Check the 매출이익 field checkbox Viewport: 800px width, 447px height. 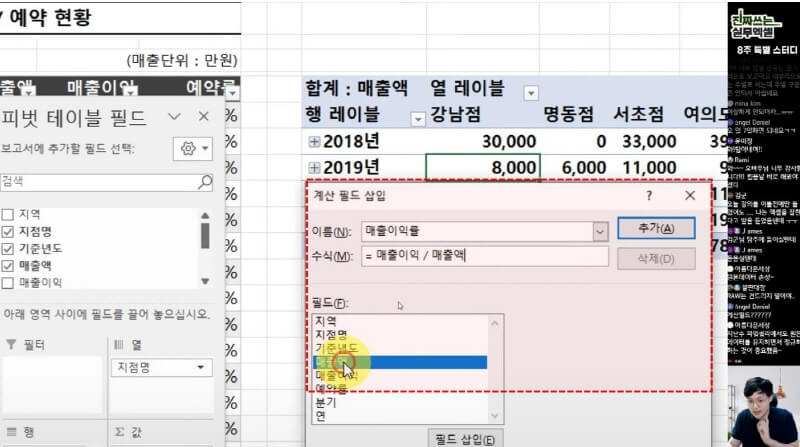tap(8, 283)
